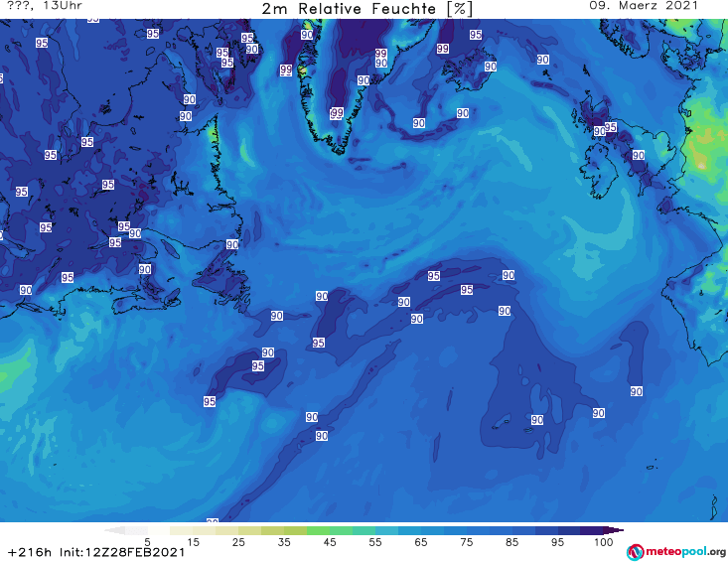728x562 pixels.
Task: Click the meteopool.org circular logo icon
Action: (x=635, y=552)
